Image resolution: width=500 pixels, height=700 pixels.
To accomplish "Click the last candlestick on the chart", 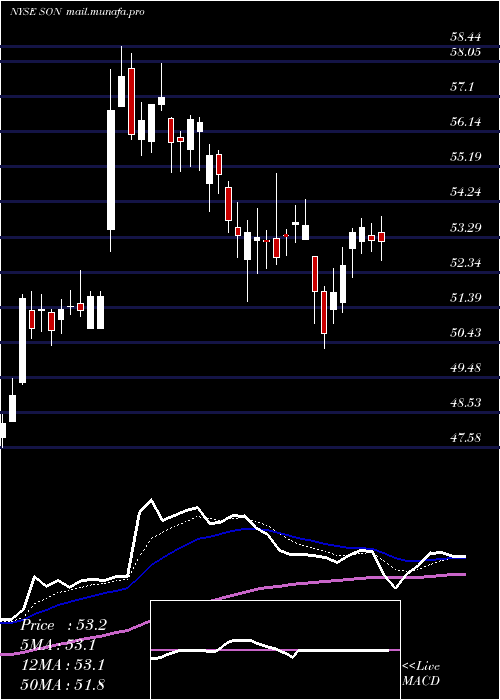I will pyautogui.click(x=381, y=238).
